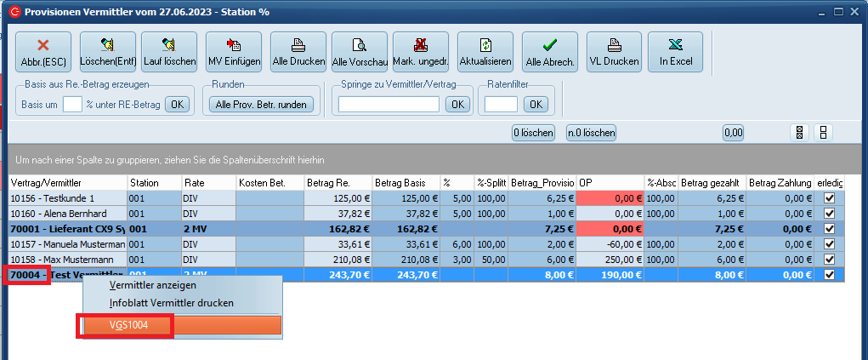Toggle erledigt checkbox for Testkunde 1 row

(x=829, y=197)
